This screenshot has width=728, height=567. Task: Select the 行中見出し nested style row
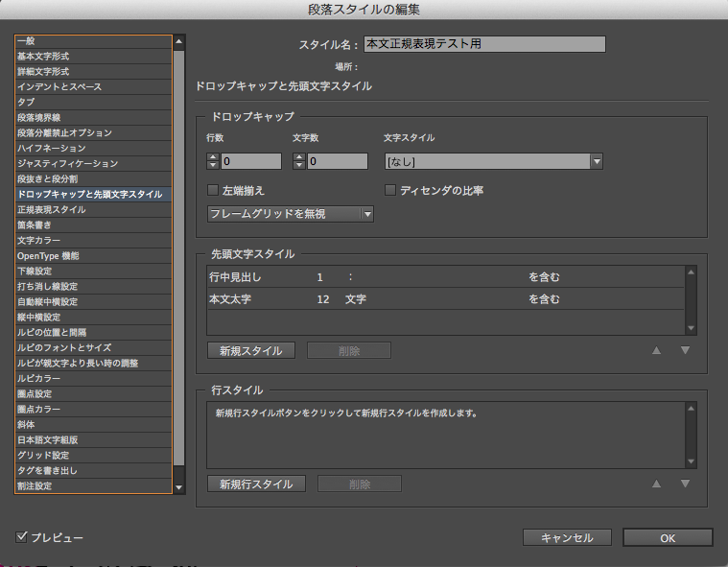(x=445, y=277)
